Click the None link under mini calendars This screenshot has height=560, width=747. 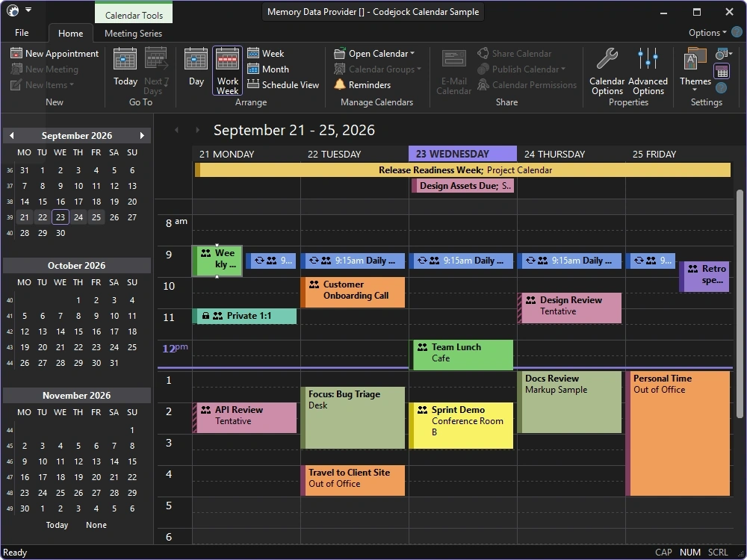click(x=96, y=525)
